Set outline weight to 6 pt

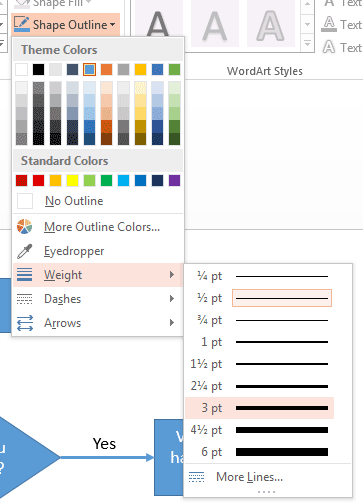click(x=260, y=452)
